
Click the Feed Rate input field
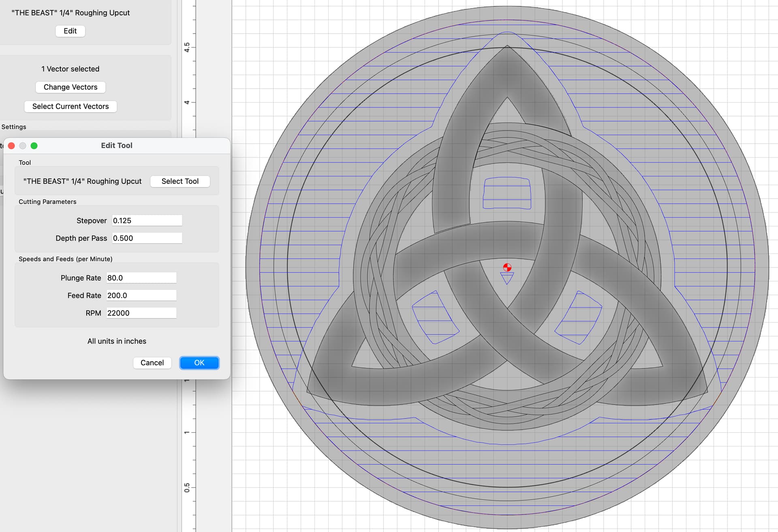pyautogui.click(x=141, y=296)
